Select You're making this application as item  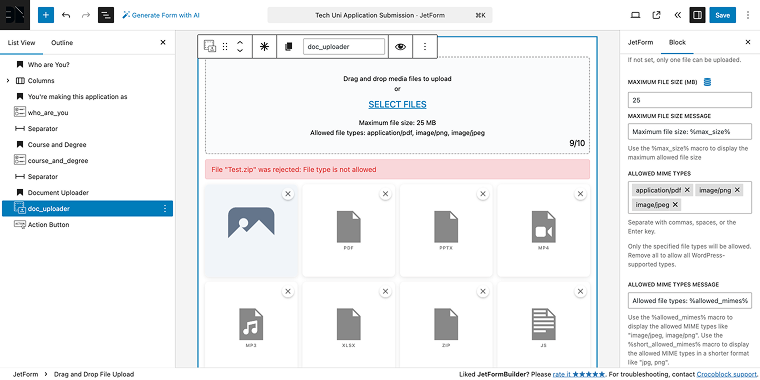(77, 96)
